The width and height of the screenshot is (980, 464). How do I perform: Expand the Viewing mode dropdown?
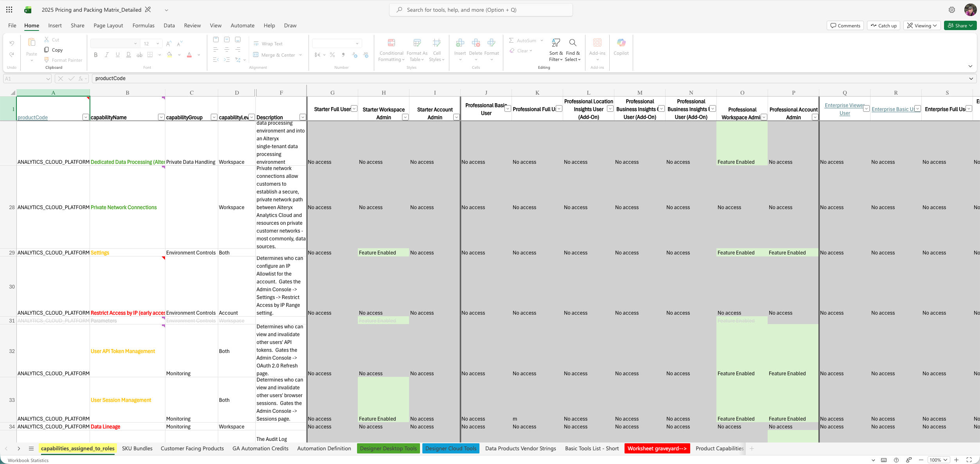point(922,25)
